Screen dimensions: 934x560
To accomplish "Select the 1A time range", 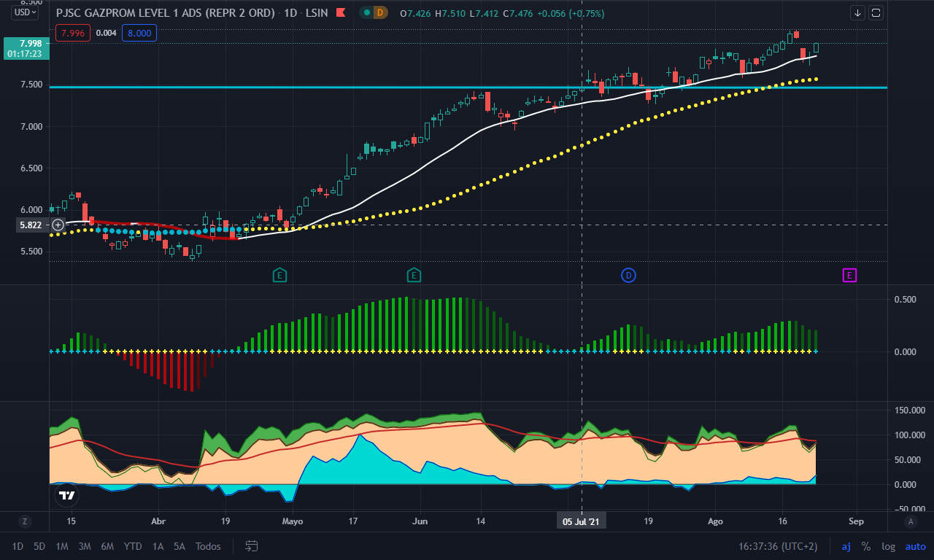I will click(158, 546).
